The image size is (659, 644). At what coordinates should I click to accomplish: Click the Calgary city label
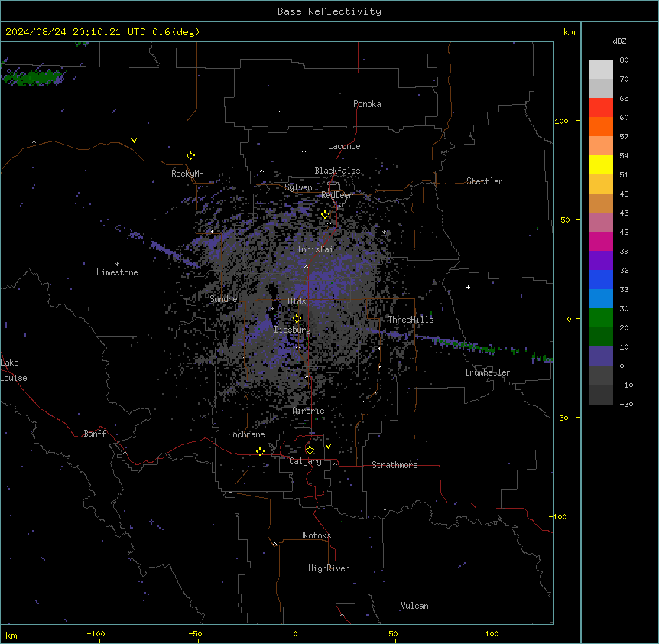(305, 461)
